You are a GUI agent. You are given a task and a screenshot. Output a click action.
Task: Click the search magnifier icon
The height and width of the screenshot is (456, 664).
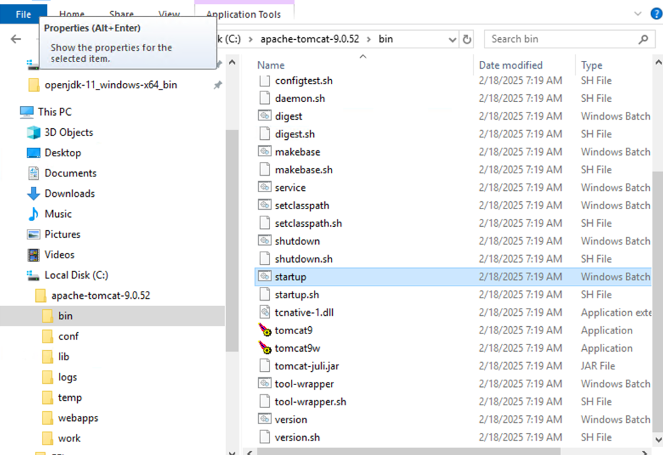(x=643, y=39)
